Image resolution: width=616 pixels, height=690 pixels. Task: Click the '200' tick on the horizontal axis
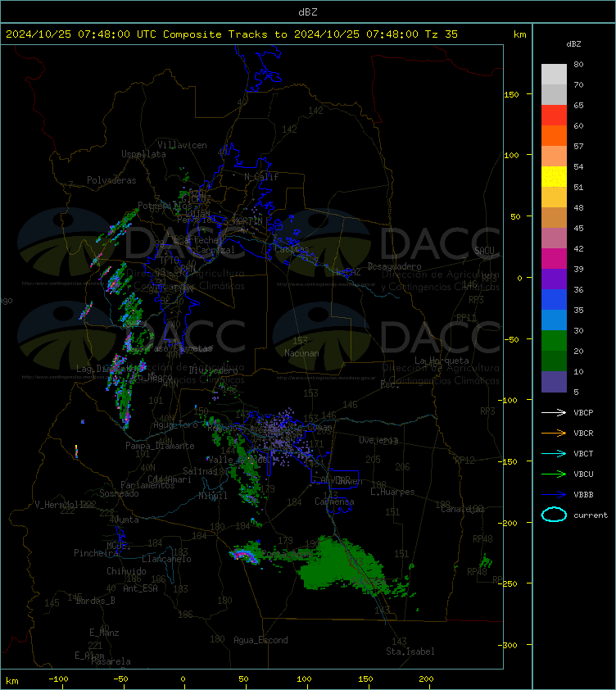pos(426,679)
